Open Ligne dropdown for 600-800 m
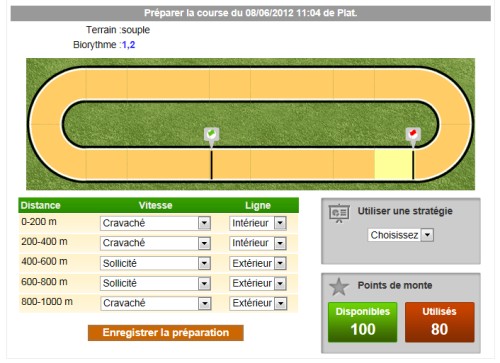The width and height of the screenshot is (500, 363). (x=258, y=284)
